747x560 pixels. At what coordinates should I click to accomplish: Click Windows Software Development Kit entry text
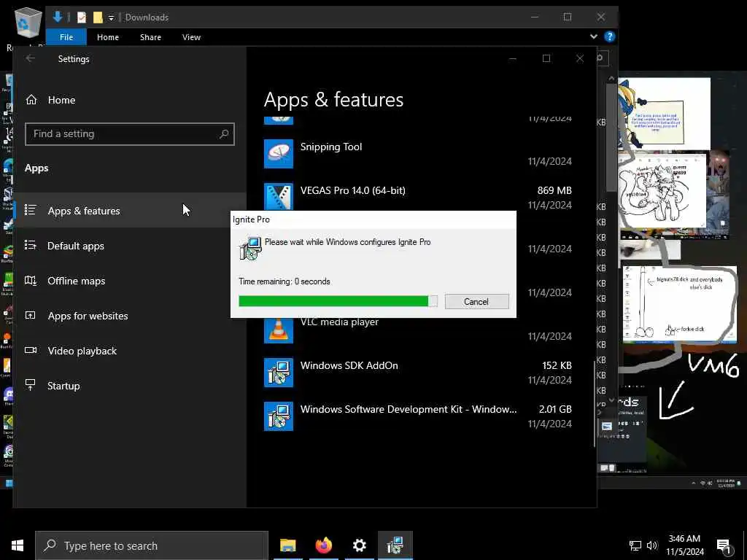click(409, 410)
